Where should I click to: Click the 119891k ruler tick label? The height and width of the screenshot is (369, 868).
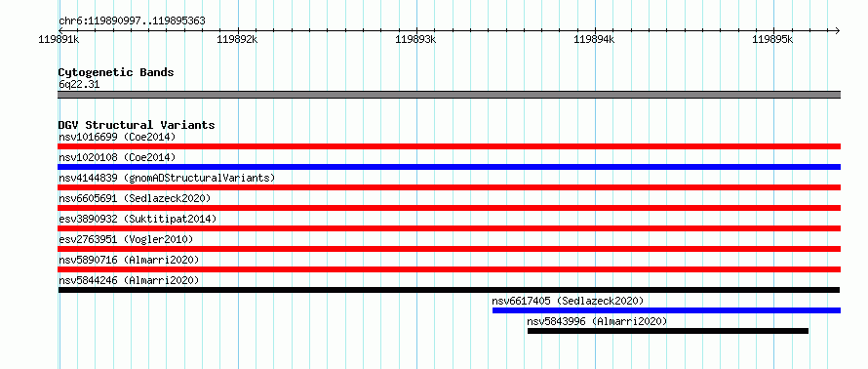(59, 39)
